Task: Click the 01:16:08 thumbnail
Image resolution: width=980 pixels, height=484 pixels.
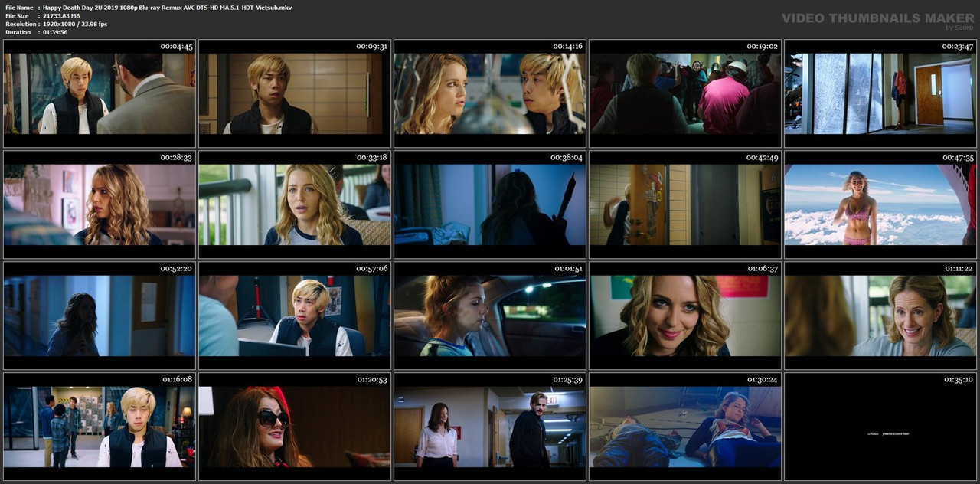Action: (100, 427)
